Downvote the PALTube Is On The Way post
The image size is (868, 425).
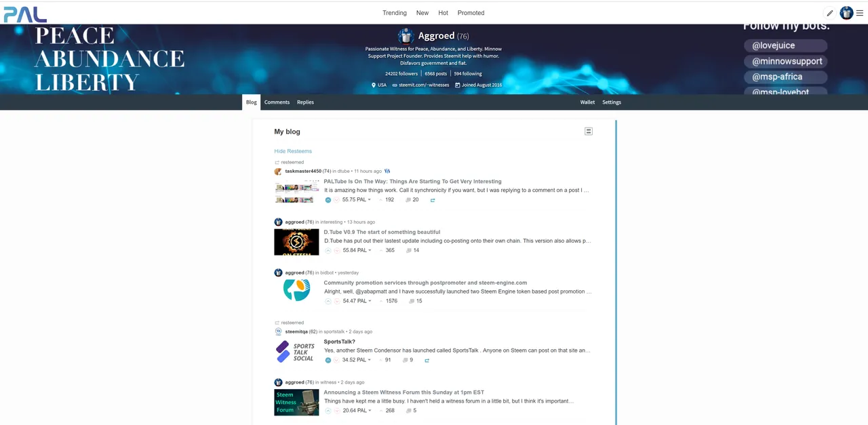[x=336, y=200]
